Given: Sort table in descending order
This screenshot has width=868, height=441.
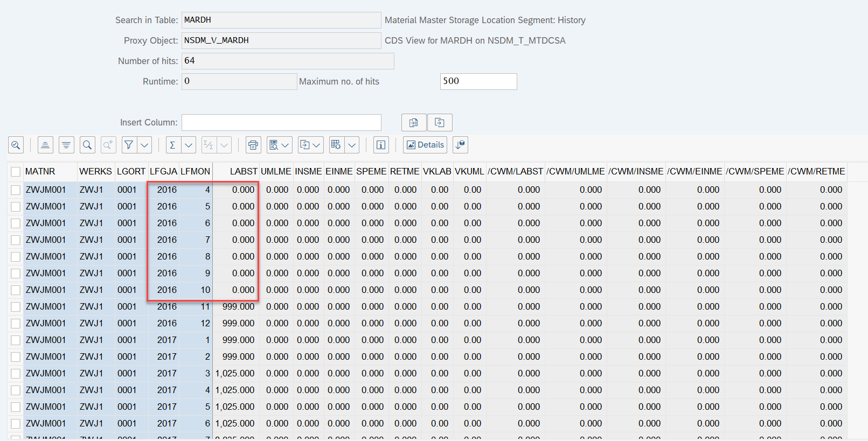Looking at the screenshot, I should click(66, 145).
